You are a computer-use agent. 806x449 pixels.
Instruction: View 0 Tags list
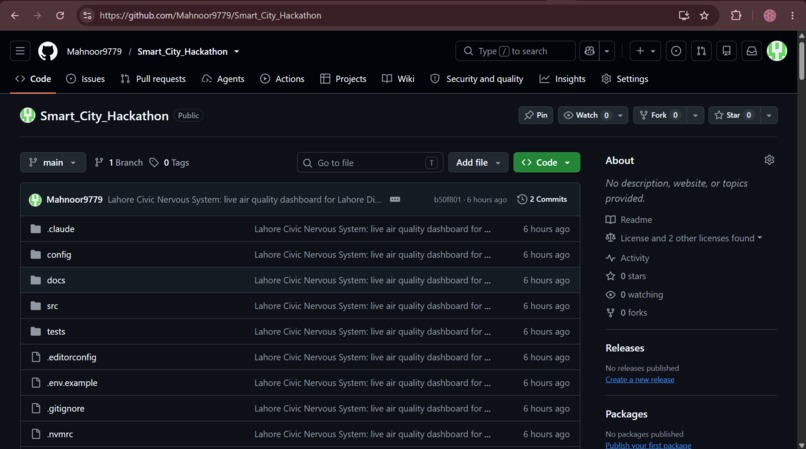pyautogui.click(x=169, y=163)
